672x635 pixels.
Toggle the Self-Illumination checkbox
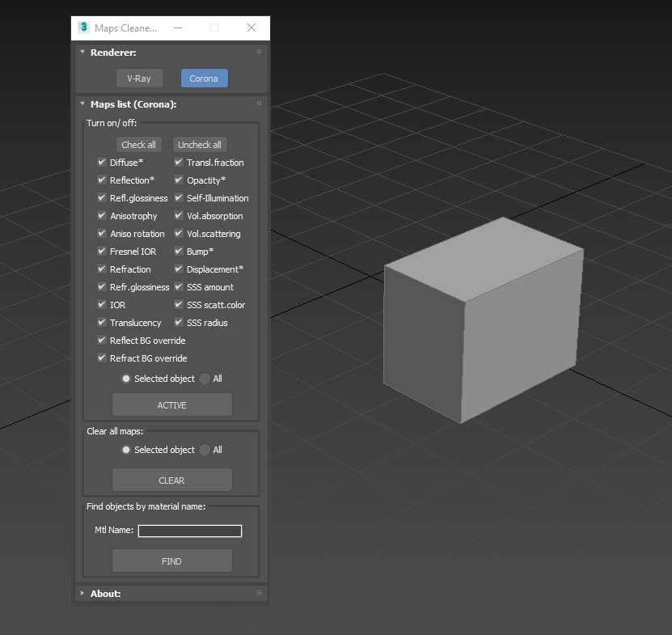tap(178, 197)
